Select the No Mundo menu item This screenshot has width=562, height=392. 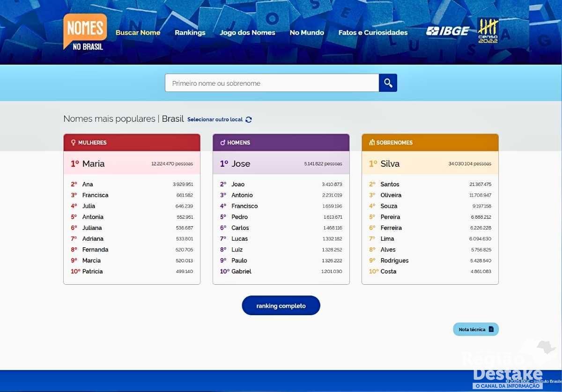tap(307, 32)
